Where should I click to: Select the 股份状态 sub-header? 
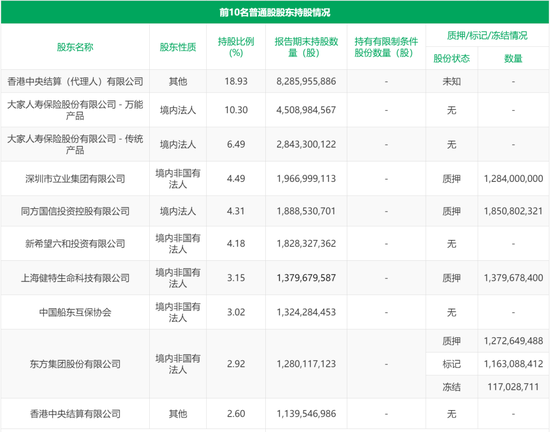point(451,58)
